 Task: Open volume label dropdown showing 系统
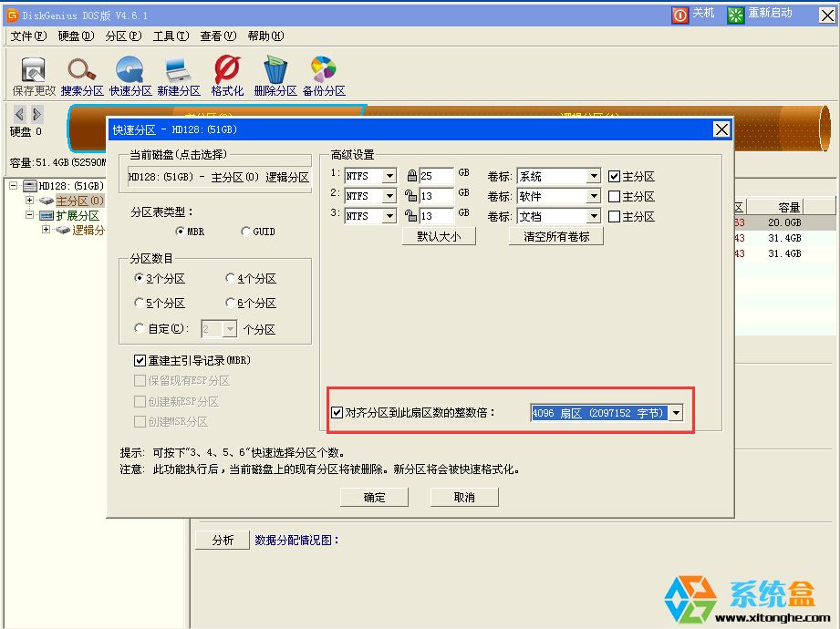(594, 176)
